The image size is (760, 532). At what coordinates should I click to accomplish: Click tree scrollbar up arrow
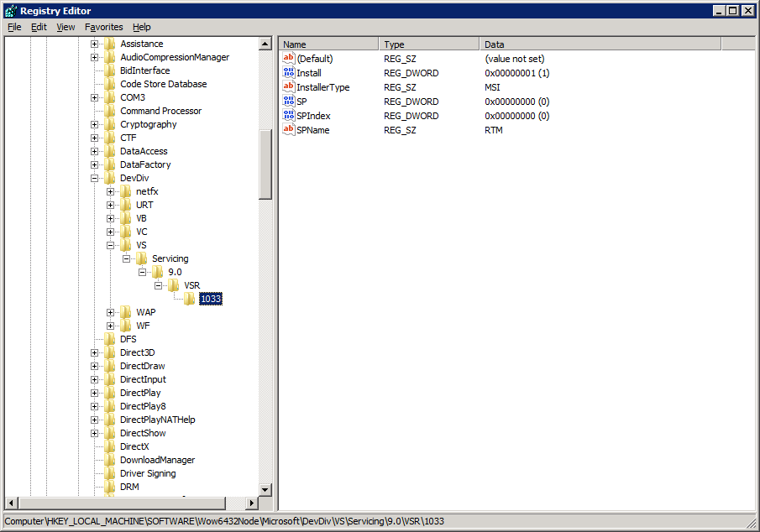[265, 44]
